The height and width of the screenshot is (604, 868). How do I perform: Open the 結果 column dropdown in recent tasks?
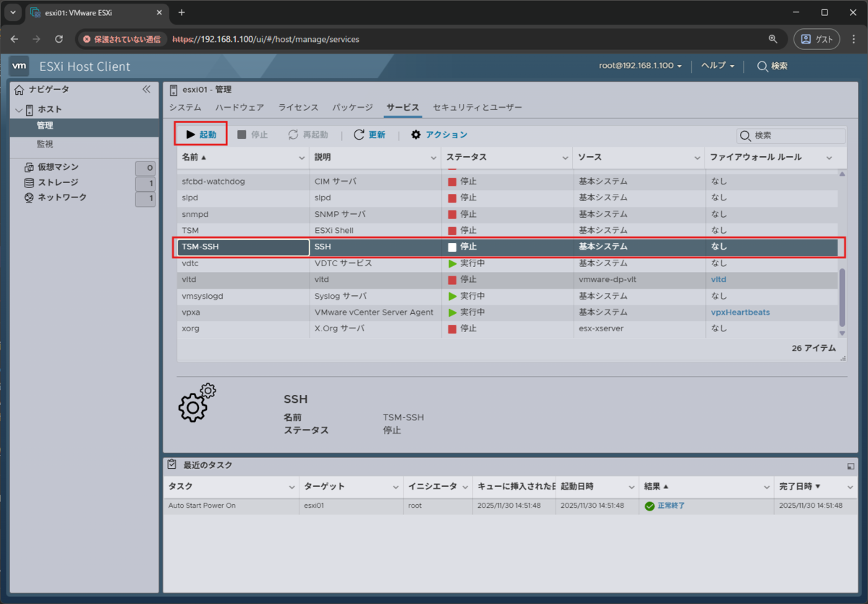767,487
